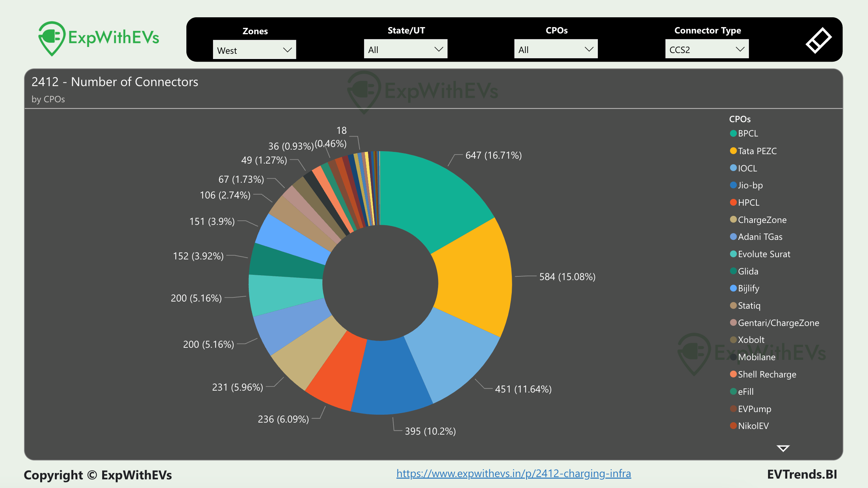Click the Copyright © ExpWithEVs footer text
868x488 pixels.
(x=98, y=475)
